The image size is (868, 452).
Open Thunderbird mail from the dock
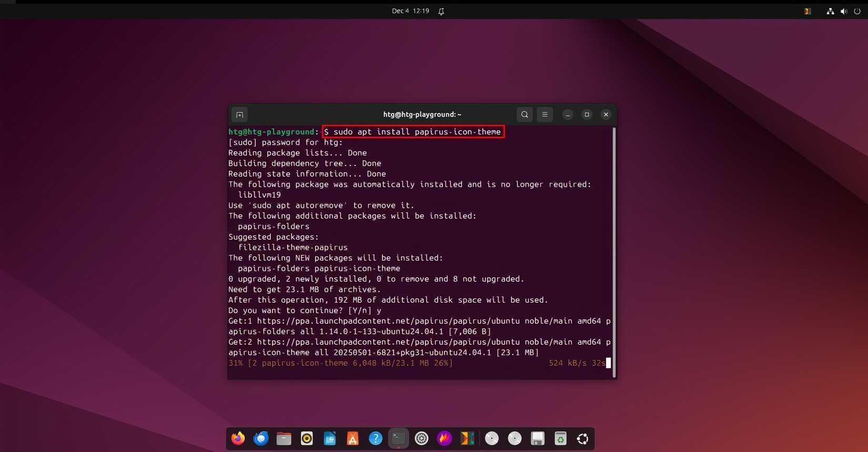click(x=261, y=438)
